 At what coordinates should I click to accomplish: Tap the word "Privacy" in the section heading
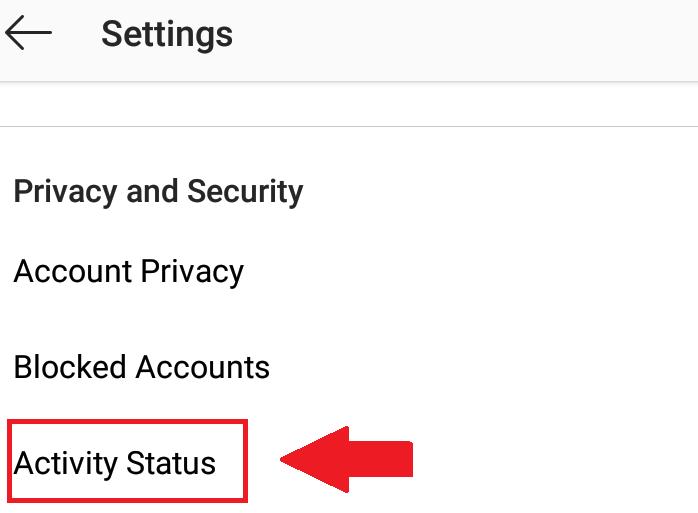tap(66, 191)
